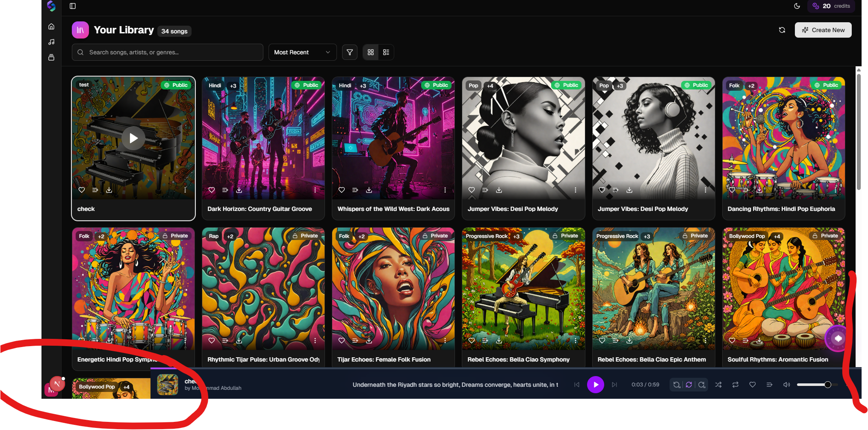Expand the Most Recent sort dropdown
The height and width of the screenshot is (430, 868).
click(x=302, y=52)
